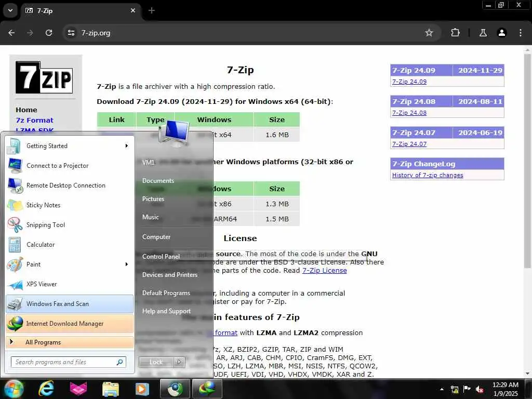
Task: Go back in browser
Action: pos(11,33)
